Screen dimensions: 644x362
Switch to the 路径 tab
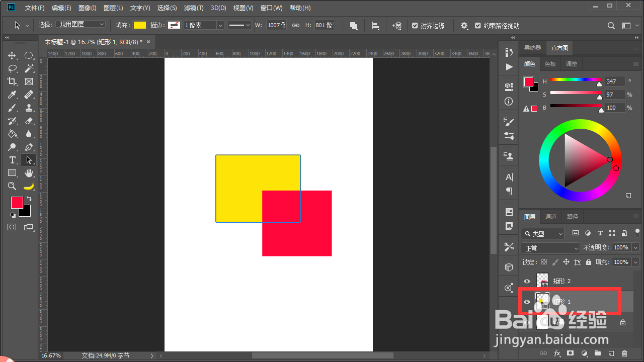coord(573,217)
